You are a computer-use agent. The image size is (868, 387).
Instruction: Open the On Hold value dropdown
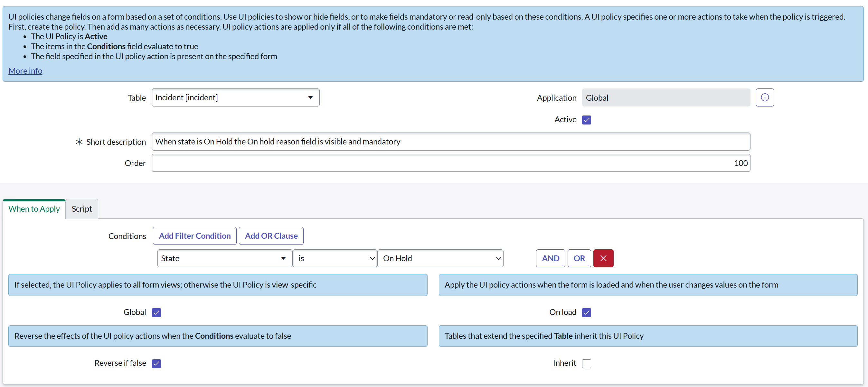pos(440,258)
